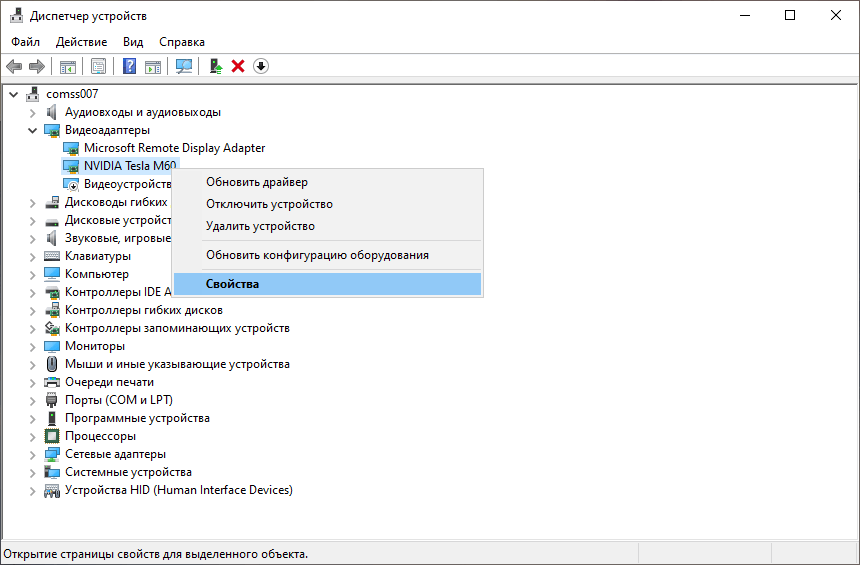Viewport: 860px width, 565px height.
Task: Choose Отключить устройство from context menu
Action: point(327,204)
